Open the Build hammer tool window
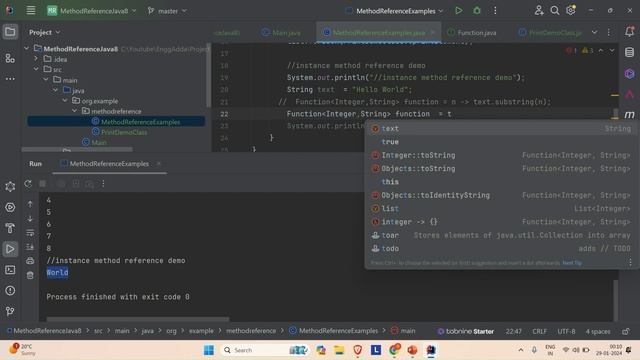 10,228
